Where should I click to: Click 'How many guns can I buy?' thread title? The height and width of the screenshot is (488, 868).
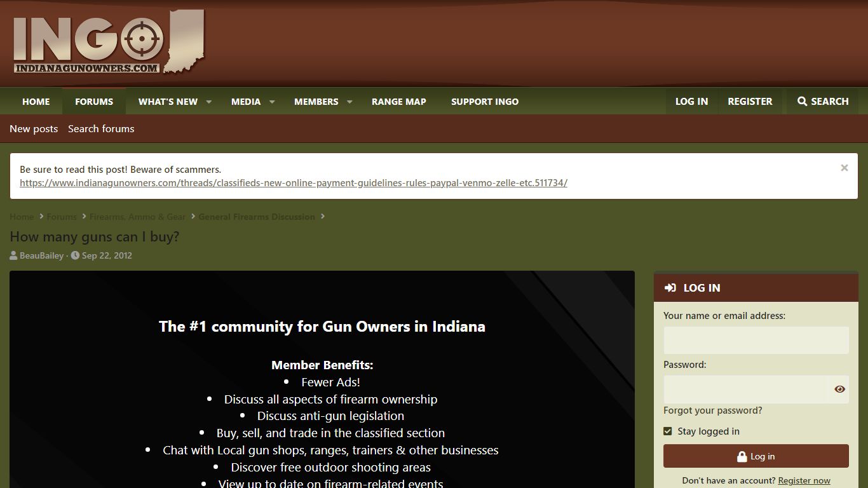(x=95, y=236)
